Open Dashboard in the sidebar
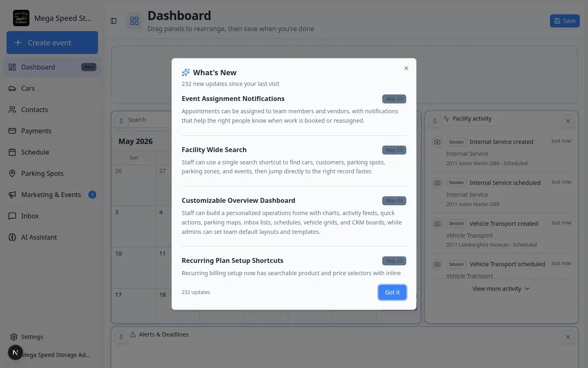Viewport: 588px width, 368px height. click(x=52, y=67)
